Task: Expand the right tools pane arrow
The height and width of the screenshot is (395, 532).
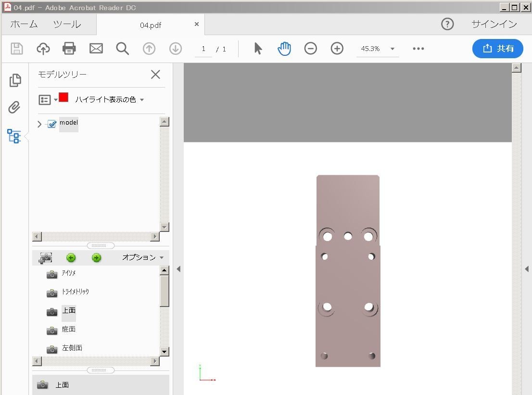Action: [527, 269]
